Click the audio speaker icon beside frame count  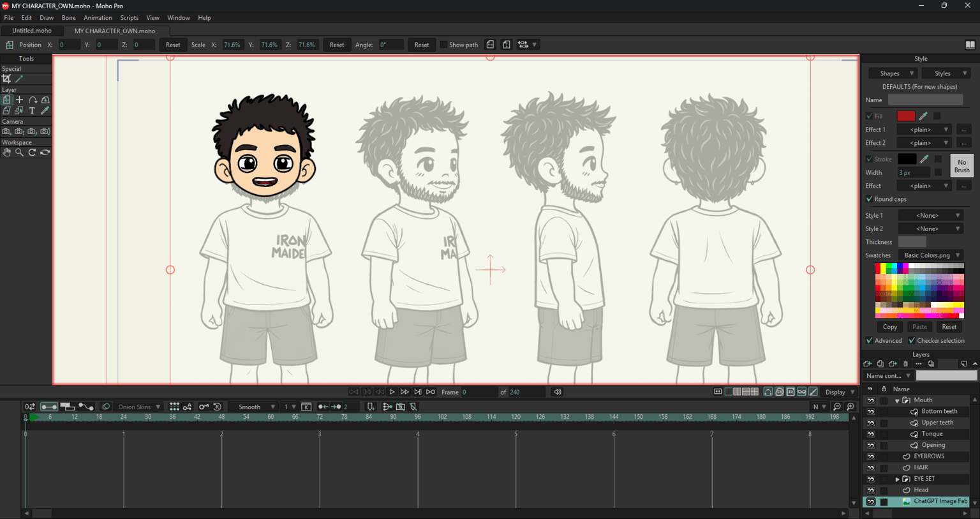click(558, 392)
